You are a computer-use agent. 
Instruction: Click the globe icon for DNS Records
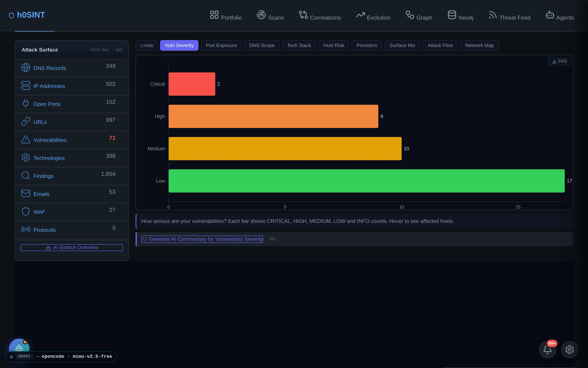pos(26,68)
